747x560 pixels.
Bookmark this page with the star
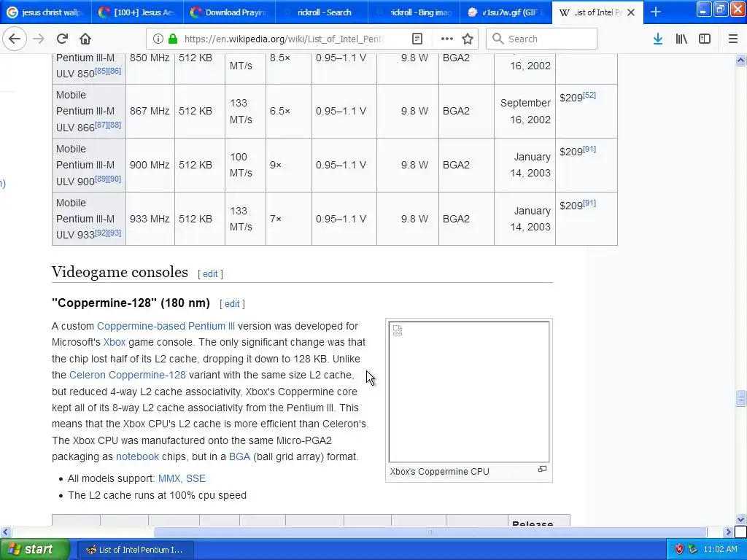(x=468, y=39)
